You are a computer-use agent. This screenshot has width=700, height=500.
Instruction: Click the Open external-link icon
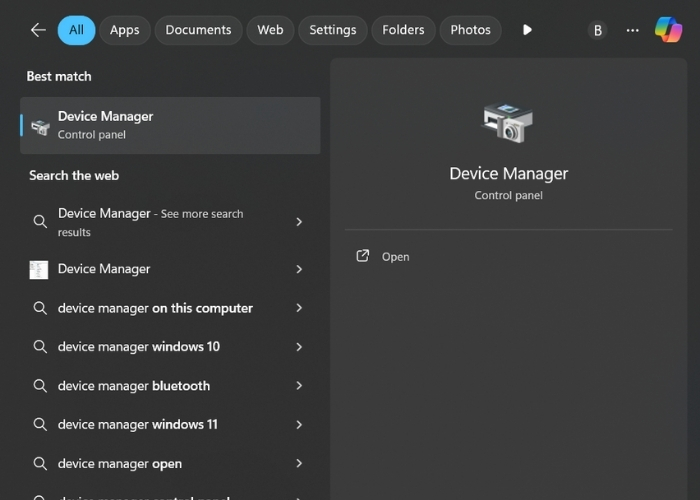[x=363, y=256]
